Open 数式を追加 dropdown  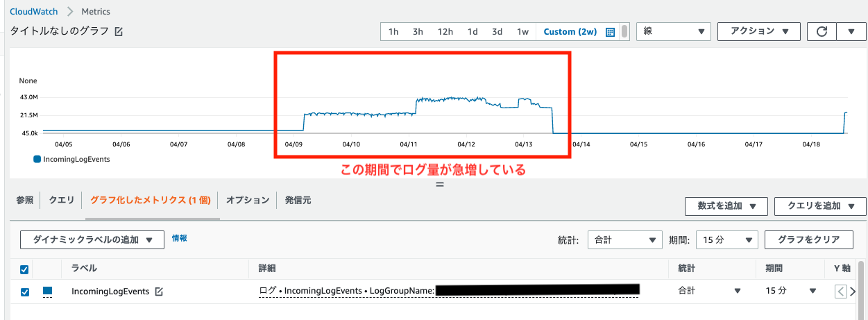[726, 206]
